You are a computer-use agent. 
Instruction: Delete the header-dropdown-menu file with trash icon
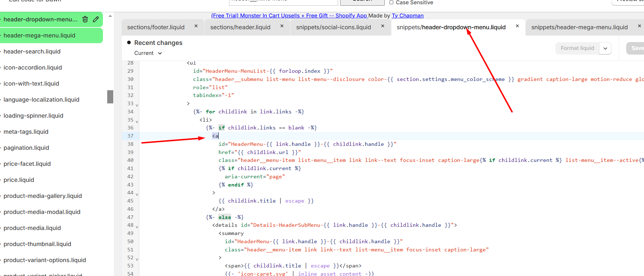point(85,19)
